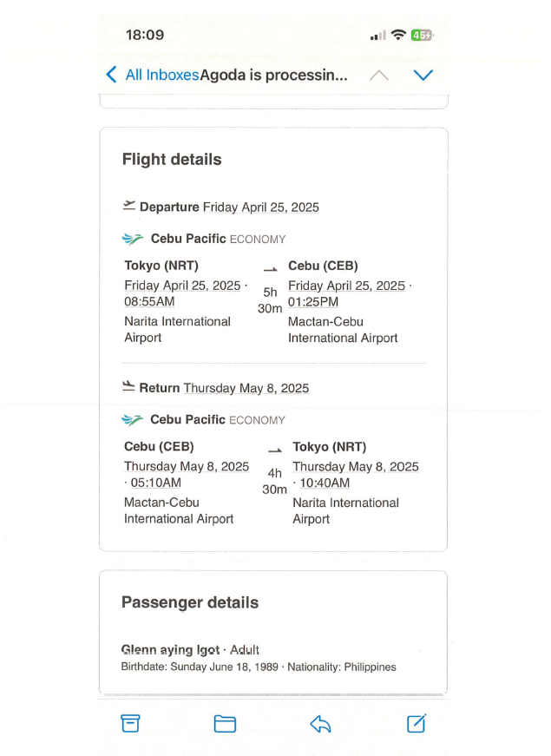Tap the 10:40AM Tokyo arrival time link
The image size is (551, 756).
[325, 483]
